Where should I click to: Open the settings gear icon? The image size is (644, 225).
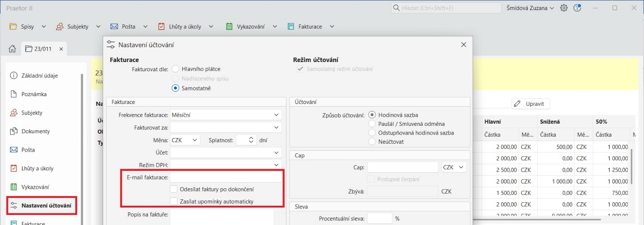tap(564, 8)
